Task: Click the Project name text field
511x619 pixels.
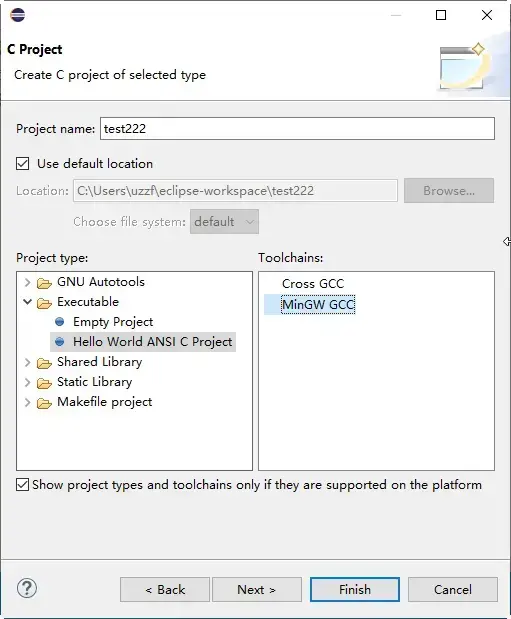Action: (297, 128)
